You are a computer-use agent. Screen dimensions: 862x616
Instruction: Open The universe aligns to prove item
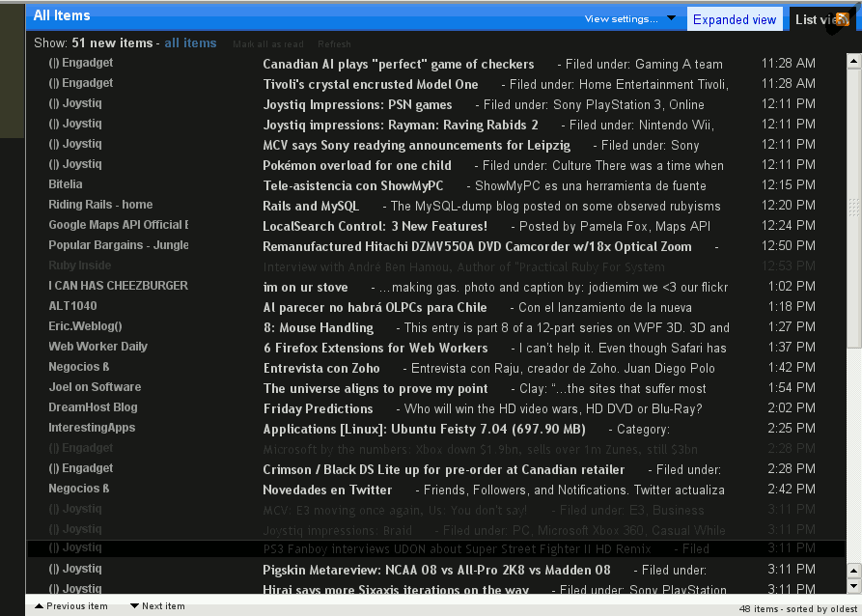coord(375,389)
